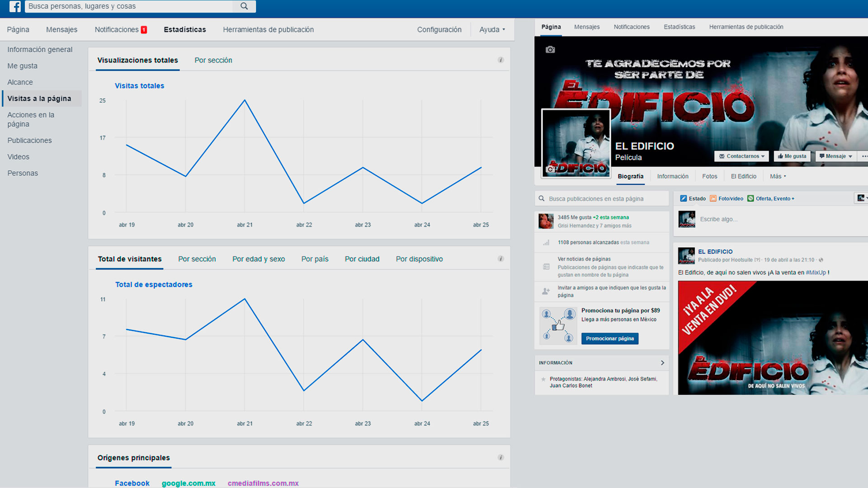Click the search magnifier button in top bar
This screenshot has width=868, height=488.
coord(244,6)
